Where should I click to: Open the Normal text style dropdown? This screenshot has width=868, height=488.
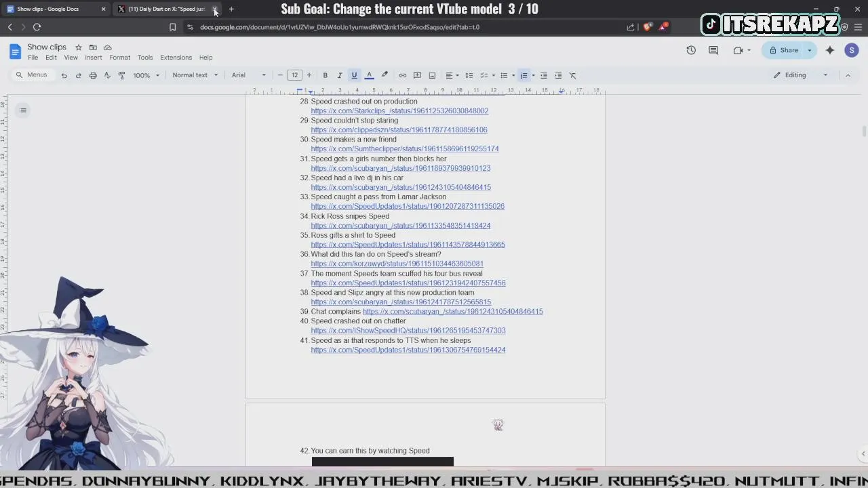point(195,75)
